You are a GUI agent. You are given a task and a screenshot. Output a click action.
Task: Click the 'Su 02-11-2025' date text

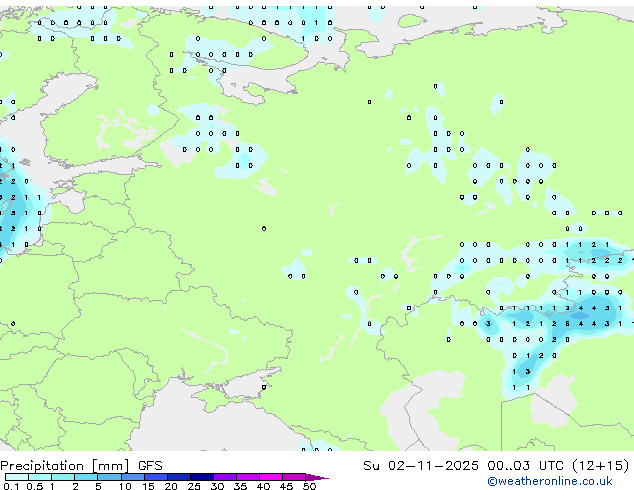[x=421, y=466]
